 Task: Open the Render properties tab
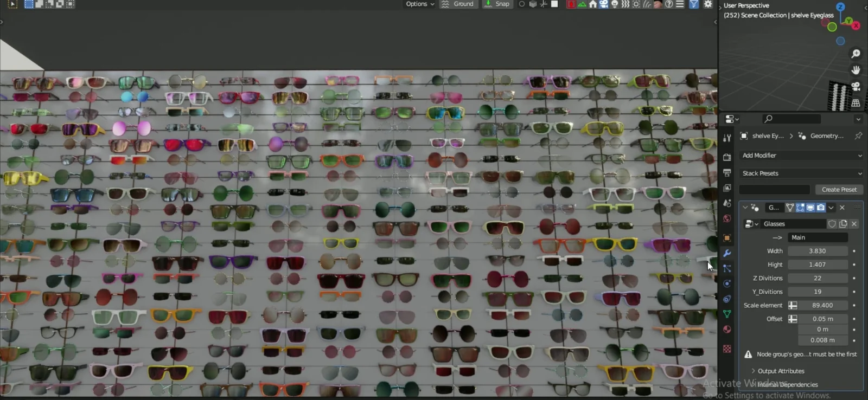click(x=727, y=157)
